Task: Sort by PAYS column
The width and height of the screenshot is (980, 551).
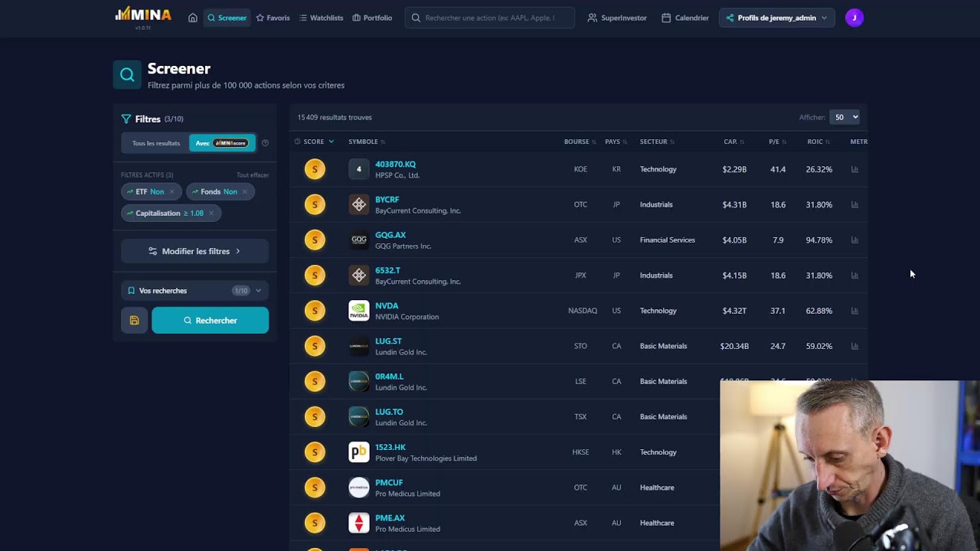Action: (x=616, y=142)
